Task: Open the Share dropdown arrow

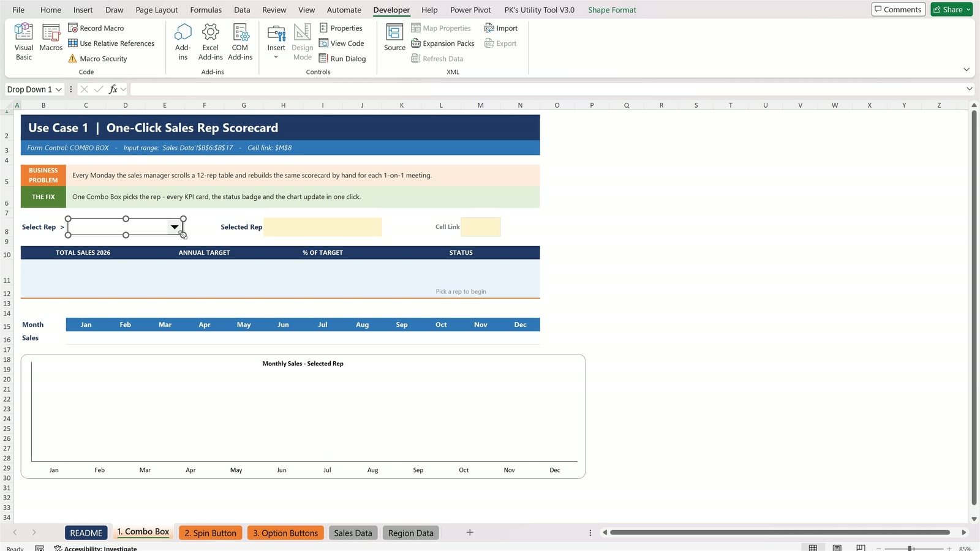Action: 968,9
